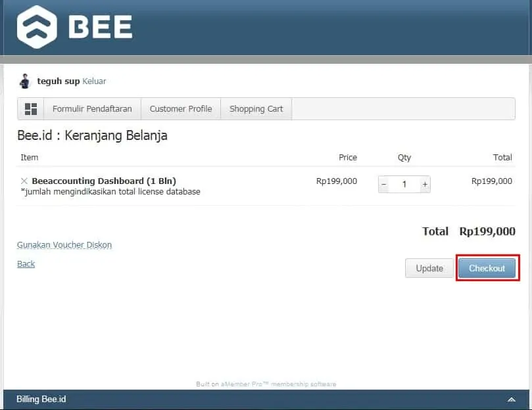Remove Beeaccounting Dashboard item with X icon
This screenshot has height=410, width=532.
(x=24, y=181)
